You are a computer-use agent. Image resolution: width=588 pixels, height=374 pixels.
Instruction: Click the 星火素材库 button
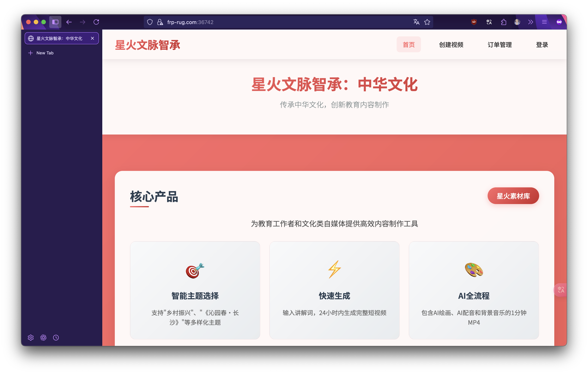tap(513, 196)
